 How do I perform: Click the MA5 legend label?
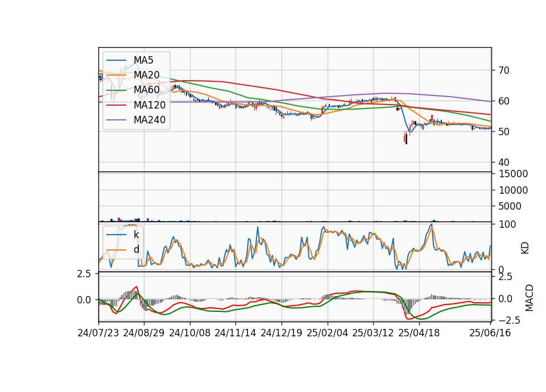tap(143, 60)
